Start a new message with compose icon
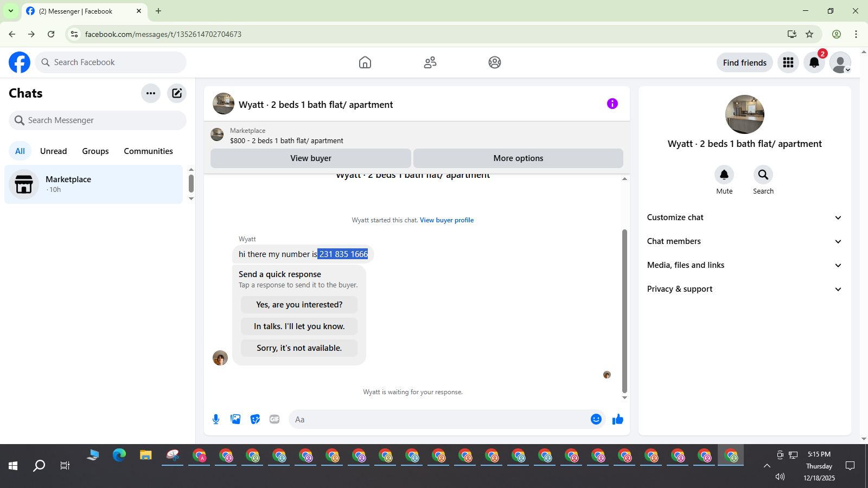The image size is (868, 488). coord(177,93)
